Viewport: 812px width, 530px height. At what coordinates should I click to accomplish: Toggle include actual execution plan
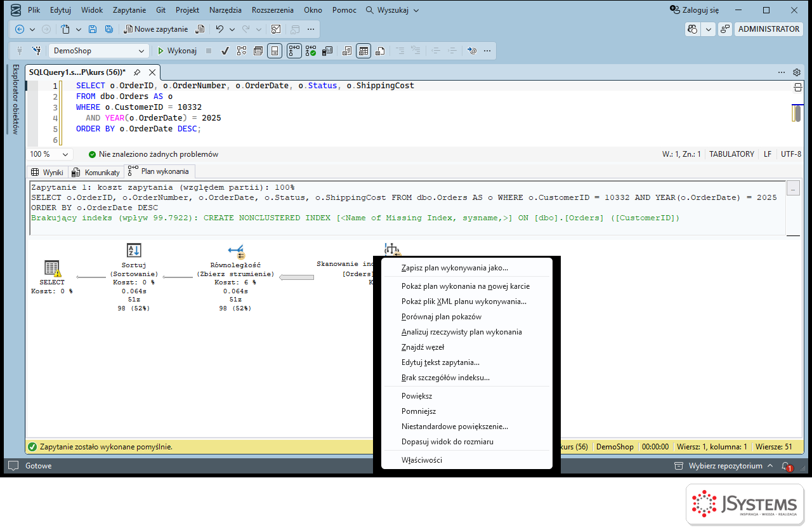coord(294,51)
